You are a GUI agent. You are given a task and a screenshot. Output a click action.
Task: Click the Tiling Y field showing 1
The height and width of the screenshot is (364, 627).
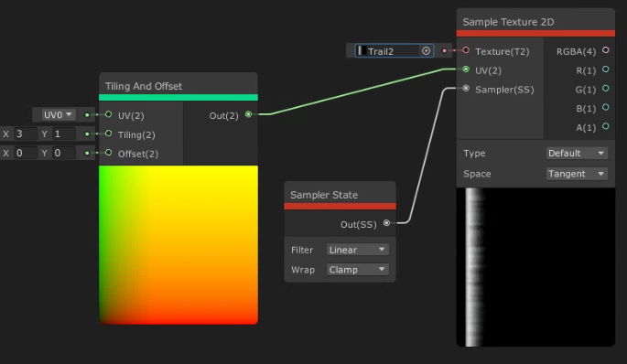pyautogui.click(x=63, y=134)
